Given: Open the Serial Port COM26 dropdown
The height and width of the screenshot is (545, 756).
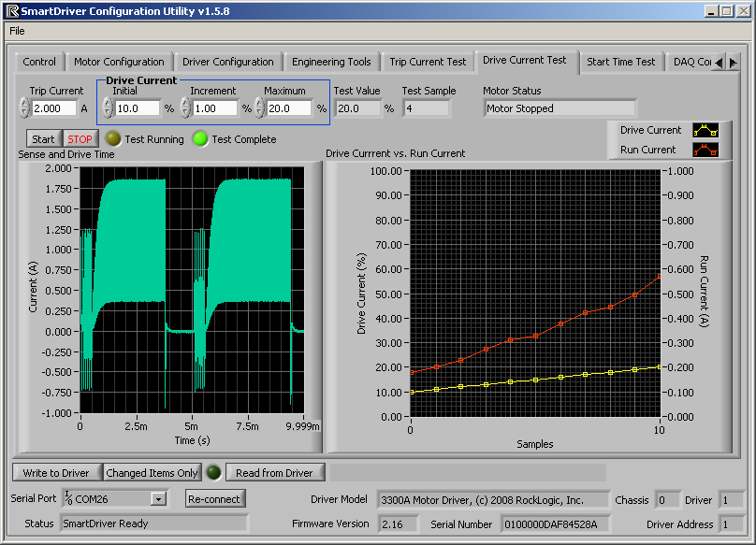Looking at the screenshot, I should click(158, 499).
